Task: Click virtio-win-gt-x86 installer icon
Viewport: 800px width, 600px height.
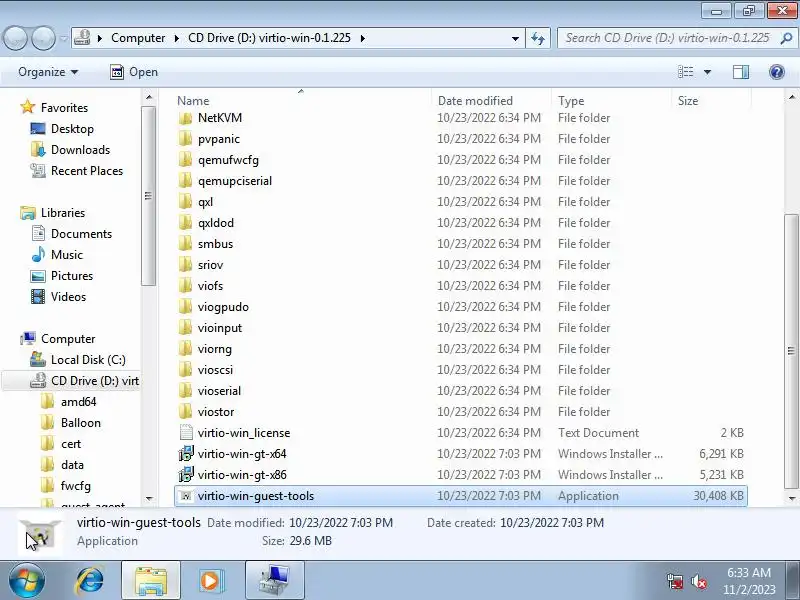Action: 186,474
